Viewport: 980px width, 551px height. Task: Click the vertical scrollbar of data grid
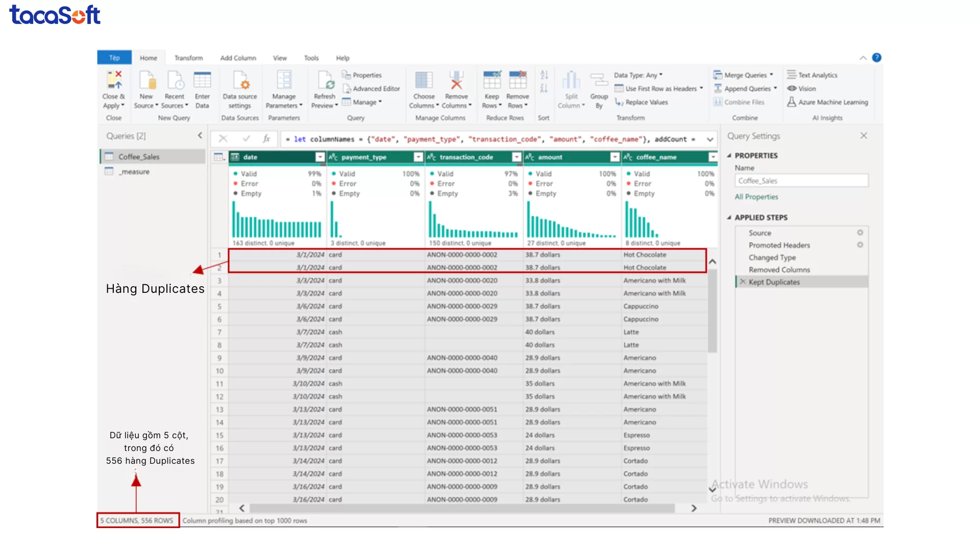tap(712, 311)
